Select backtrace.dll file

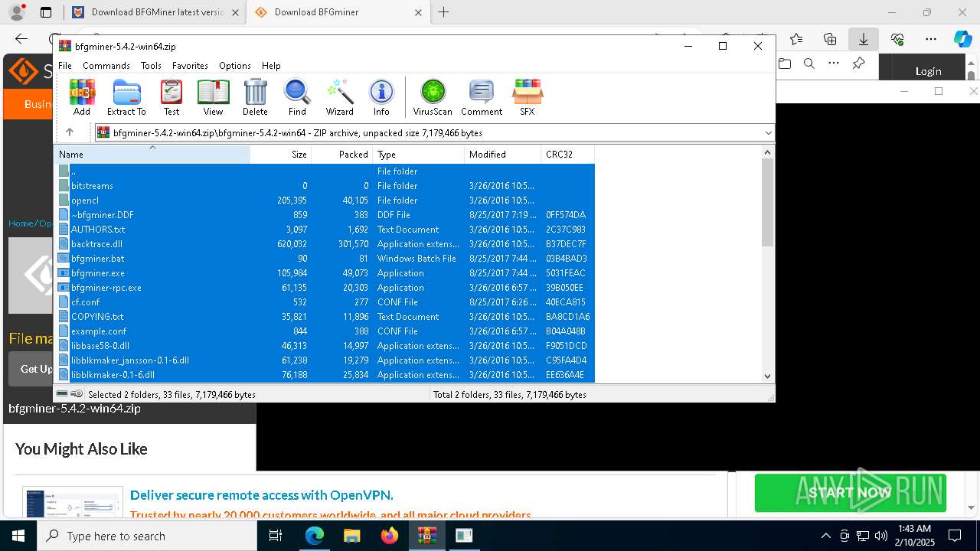(325, 244)
